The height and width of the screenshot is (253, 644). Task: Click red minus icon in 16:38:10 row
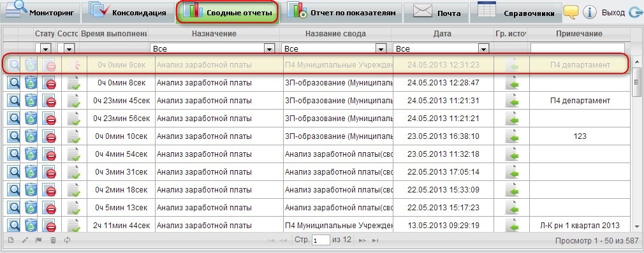pyautogui.click(x=49, y=137)
